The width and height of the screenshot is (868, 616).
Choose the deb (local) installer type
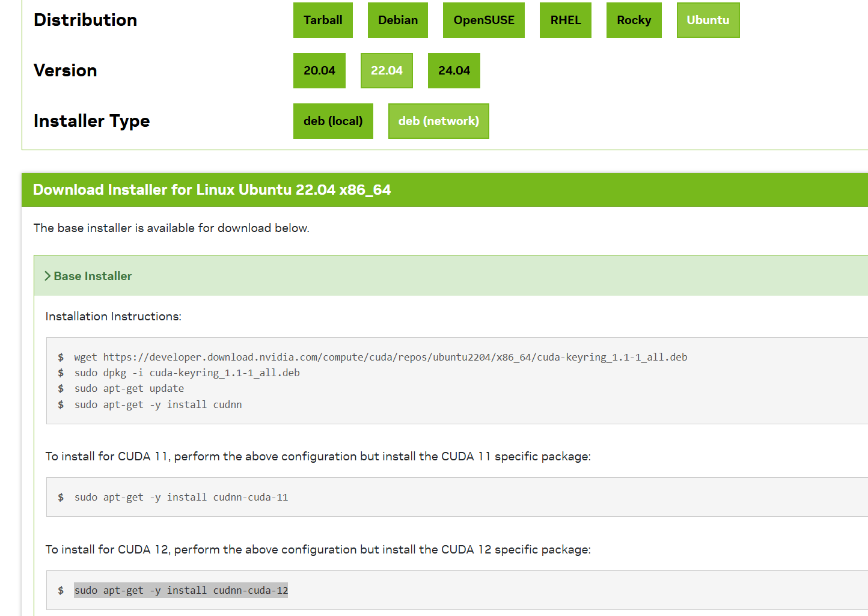coord(333,121)
